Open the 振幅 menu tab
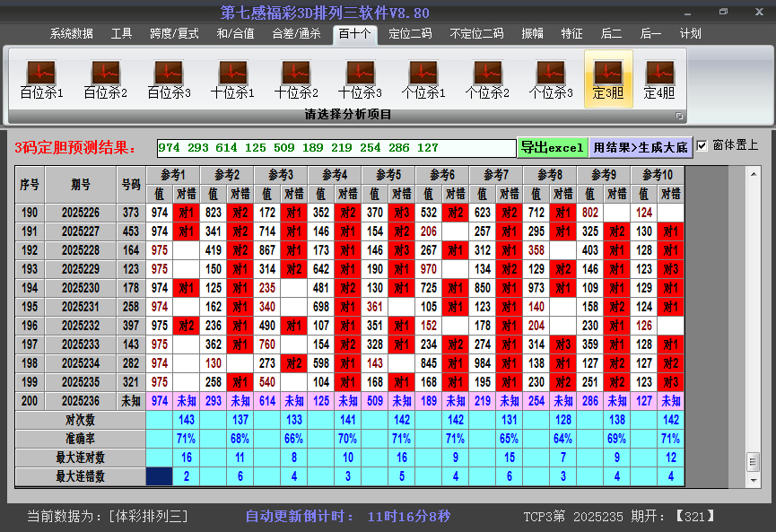Image resolution: width=776 pixels, height=532 pixels. point(533,34)
